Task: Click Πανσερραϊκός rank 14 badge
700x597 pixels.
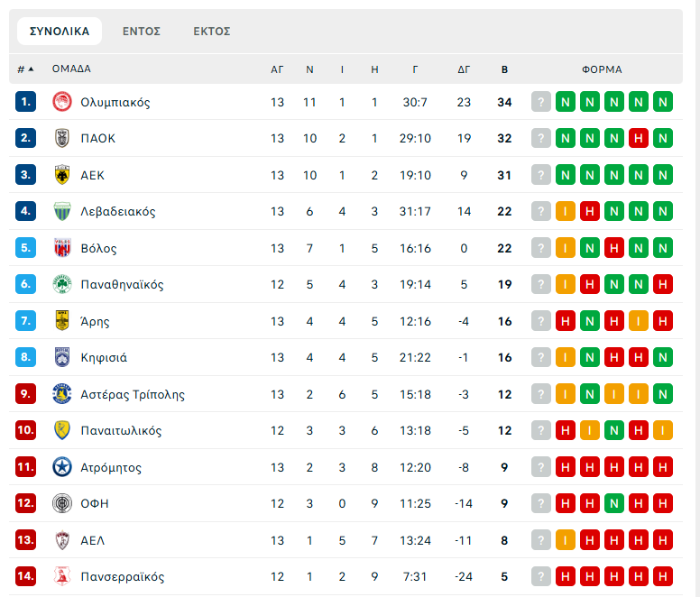Action: tap(25, 576)
